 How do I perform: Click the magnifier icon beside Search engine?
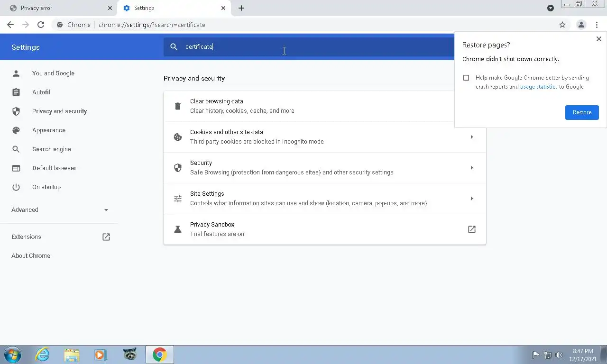16,149
